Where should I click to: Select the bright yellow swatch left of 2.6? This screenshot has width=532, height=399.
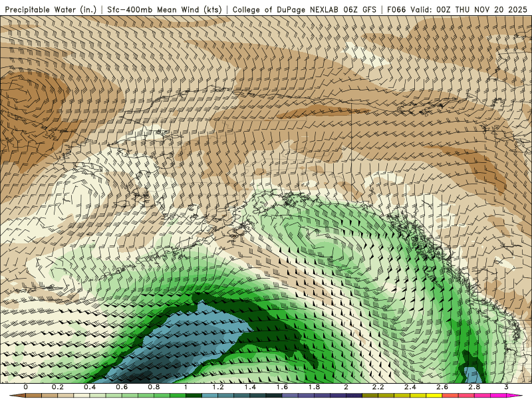(x=434, y=396)
